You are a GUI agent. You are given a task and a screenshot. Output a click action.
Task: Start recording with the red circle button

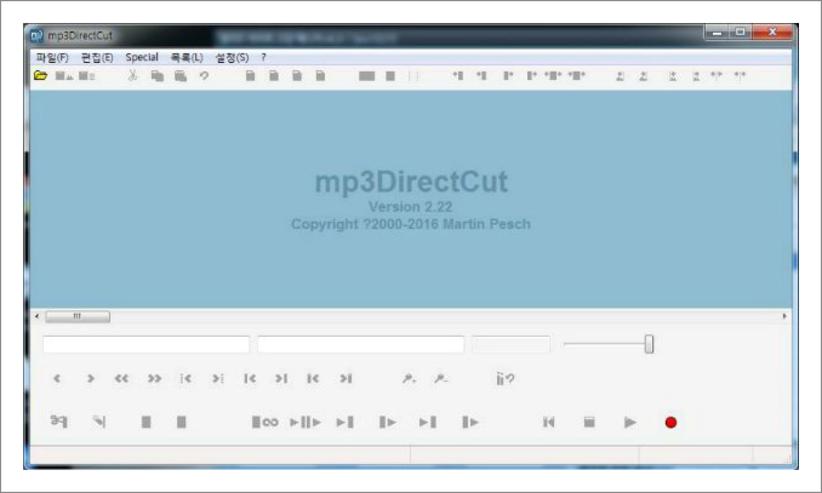670,422
